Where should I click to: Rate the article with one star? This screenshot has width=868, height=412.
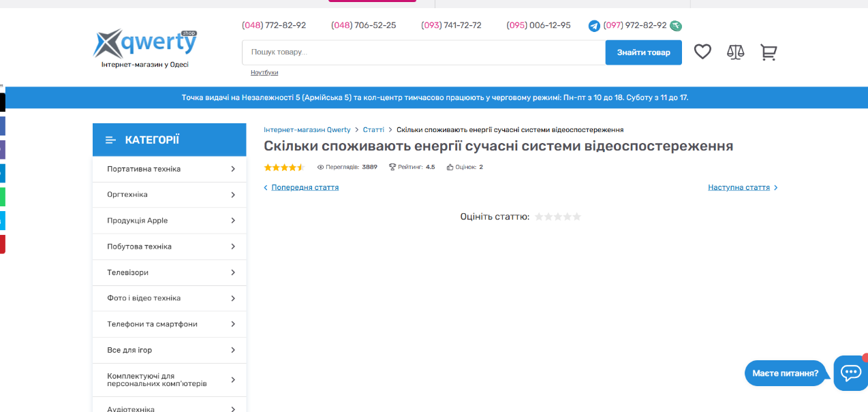coord(539,217)
